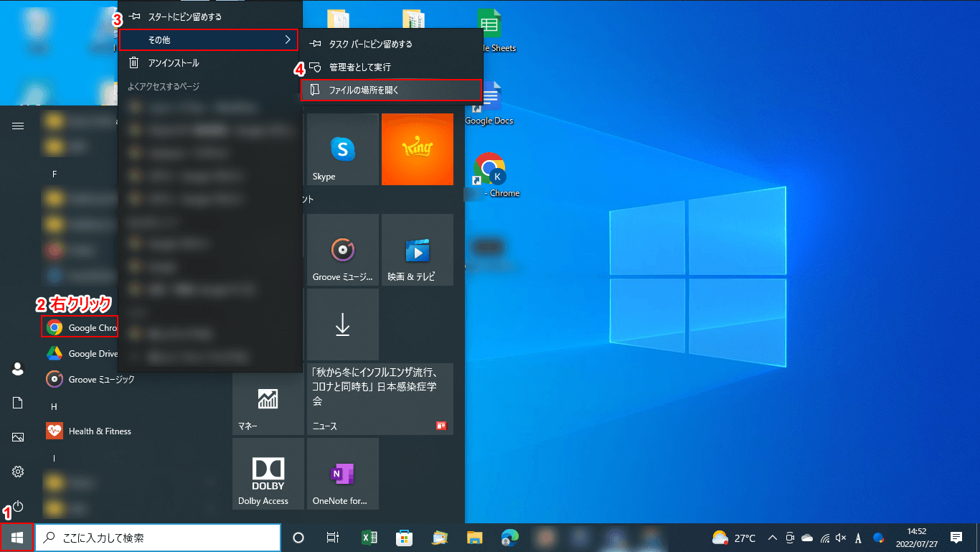Open the Wi-Fi network tray icon

pyautogui.click(x=825, y=538)
